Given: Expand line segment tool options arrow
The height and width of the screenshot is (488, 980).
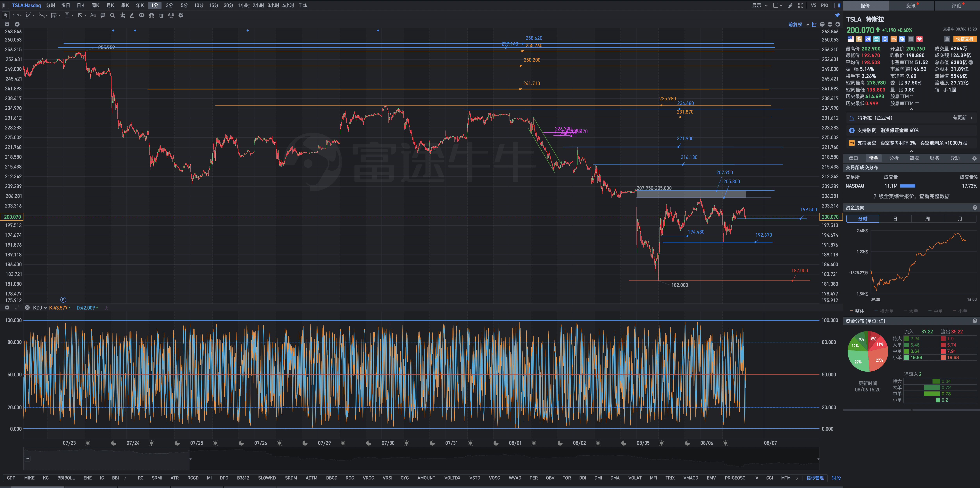Looking at the screenshot, I should click(x=21, y=16).
